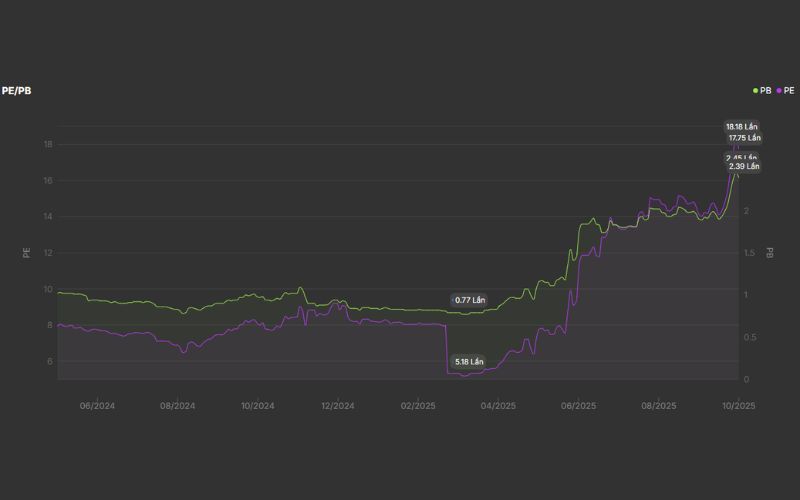
Task: Click the 2.39 Lần value label
Action: [745, 166]
